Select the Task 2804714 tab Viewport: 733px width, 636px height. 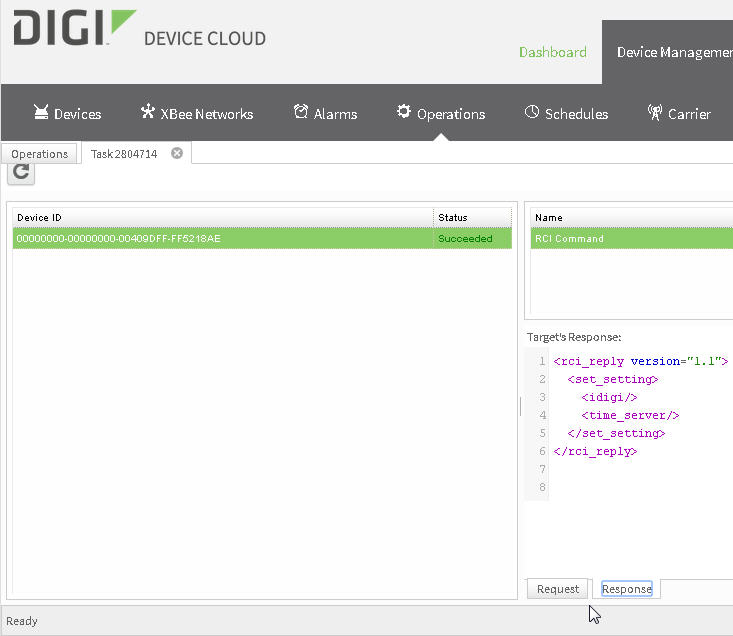[123, 154]
